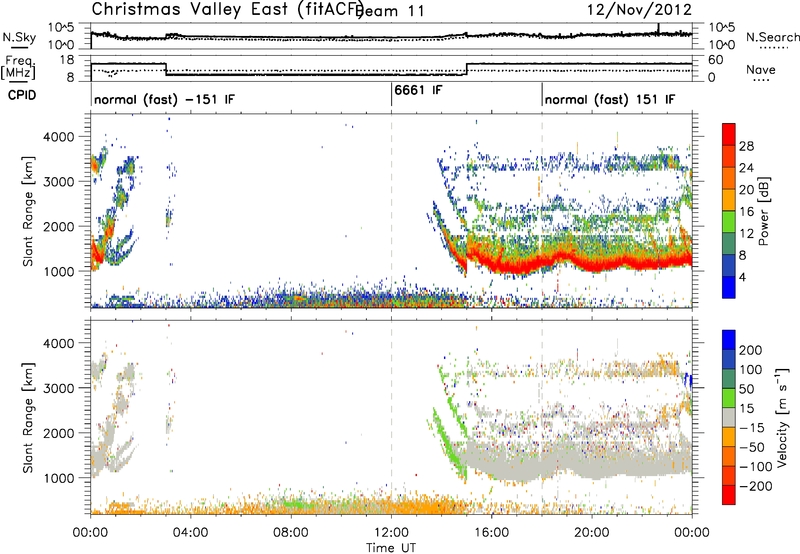Click the 'Beam 11' label

[x=390, y=11]
